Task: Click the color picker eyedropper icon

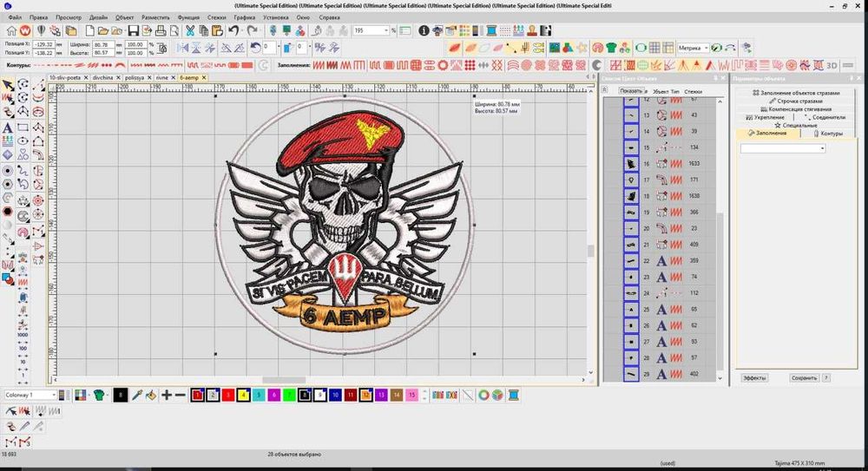Action: (x=137, y=396)
